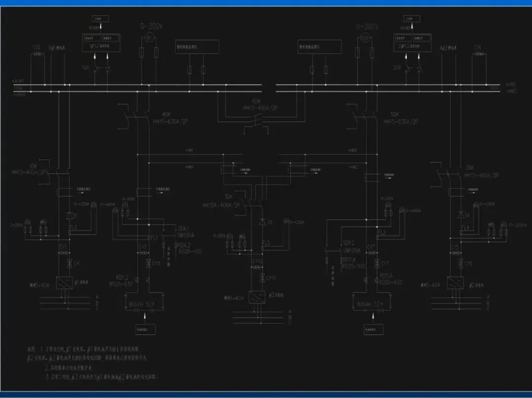Select the 800AH battery label below RD5,6
Screen dimensions: 532x398
tap(370, 304)
